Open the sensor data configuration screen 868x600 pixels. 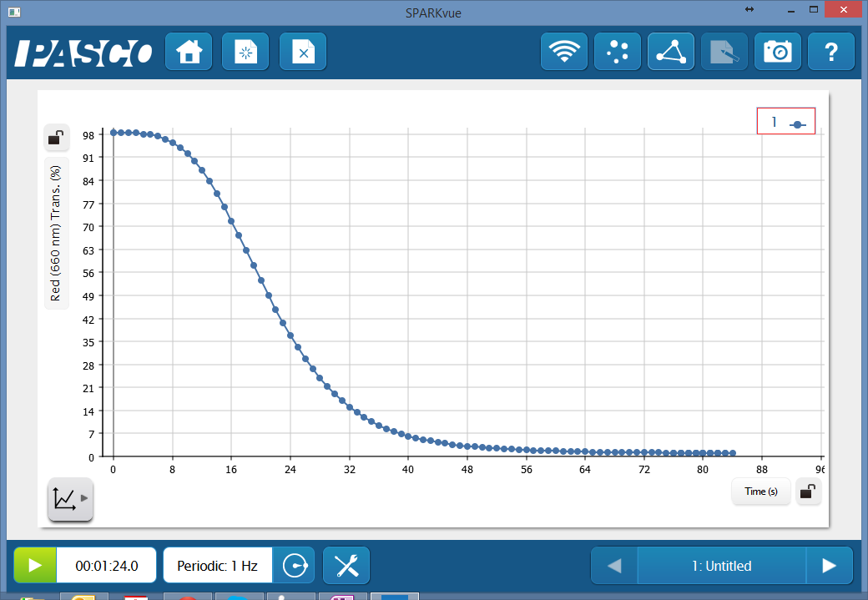pyautogui.click(x=618, y=51)
